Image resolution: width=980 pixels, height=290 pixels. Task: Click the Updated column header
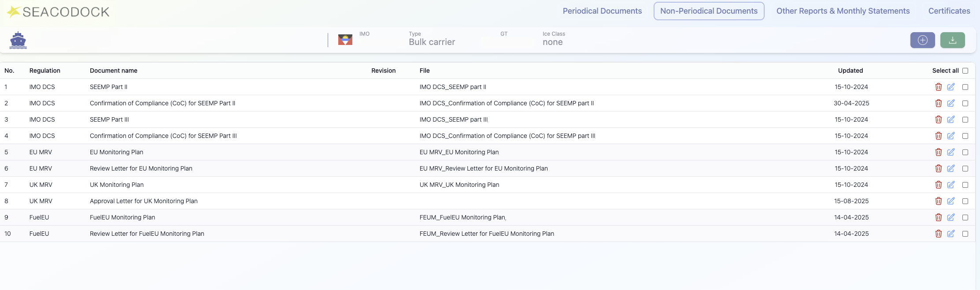tap(850, 71)
